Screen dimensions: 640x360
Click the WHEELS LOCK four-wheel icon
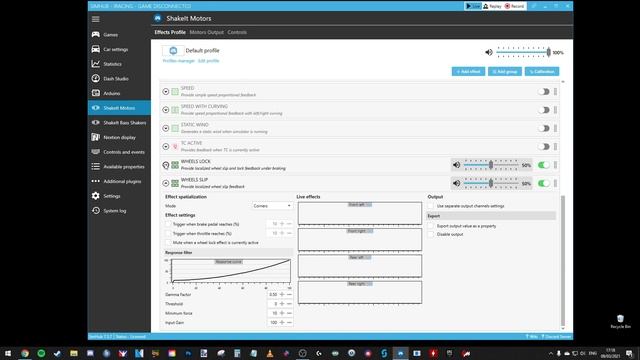point(175,165)
